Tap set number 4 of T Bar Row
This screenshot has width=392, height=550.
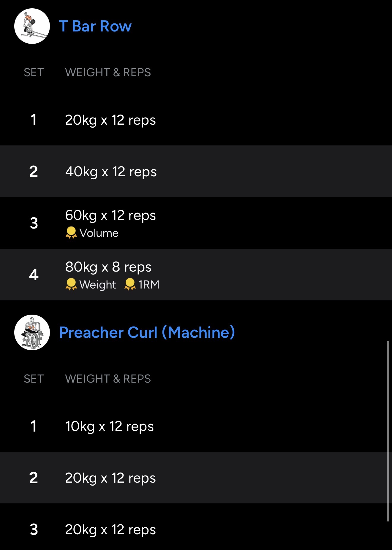(x=34, y=275)
